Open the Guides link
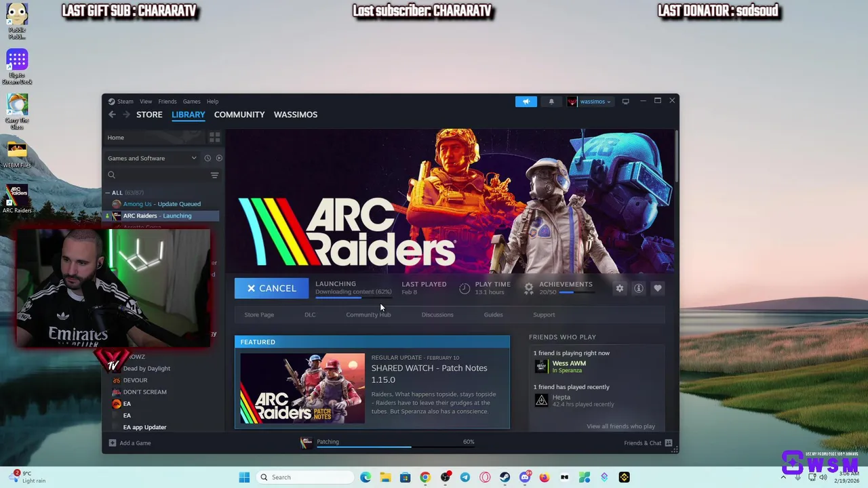The image size is (868, 488). coord(493,314)
